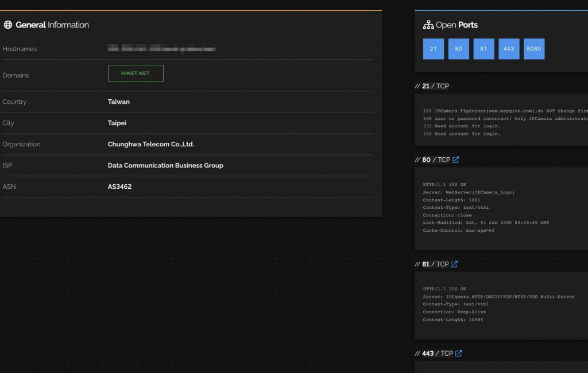Click the 81 / TCP section header text
Image resolution: width=588 pixels, height=373 pixels.
pos(432,265)
